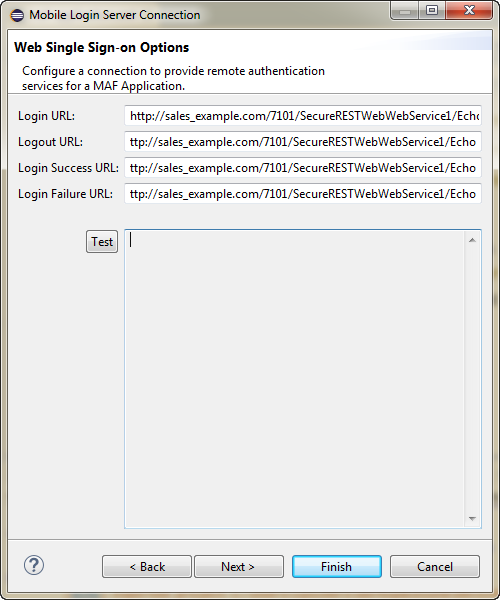Click the 'Logout URL:' label

tap(50, 142)
